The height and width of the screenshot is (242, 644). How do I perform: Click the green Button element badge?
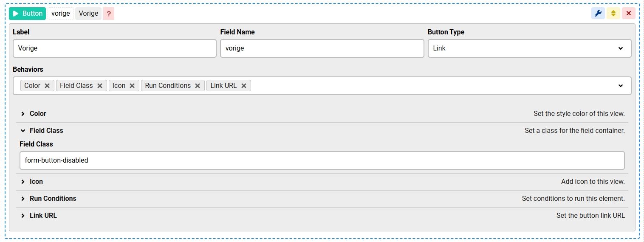[27, 14]
